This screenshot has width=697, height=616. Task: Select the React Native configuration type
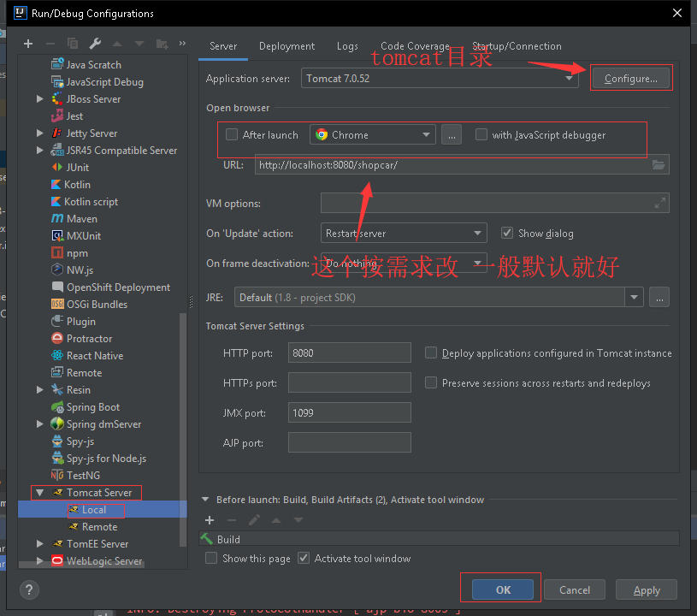point(95,356)
